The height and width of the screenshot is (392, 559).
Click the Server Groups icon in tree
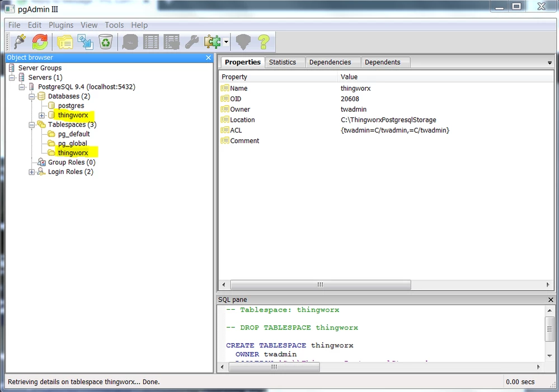coord(12,68)
